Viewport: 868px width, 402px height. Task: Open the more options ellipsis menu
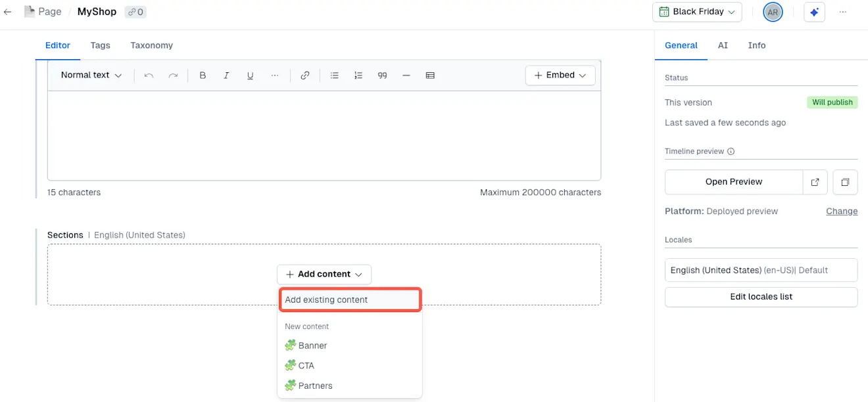point(843,12)
